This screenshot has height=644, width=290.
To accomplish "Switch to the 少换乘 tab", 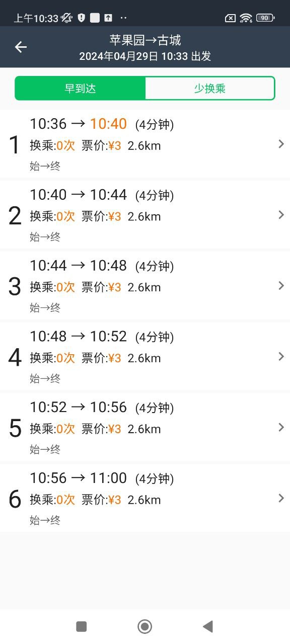I will tap(210, 89).
